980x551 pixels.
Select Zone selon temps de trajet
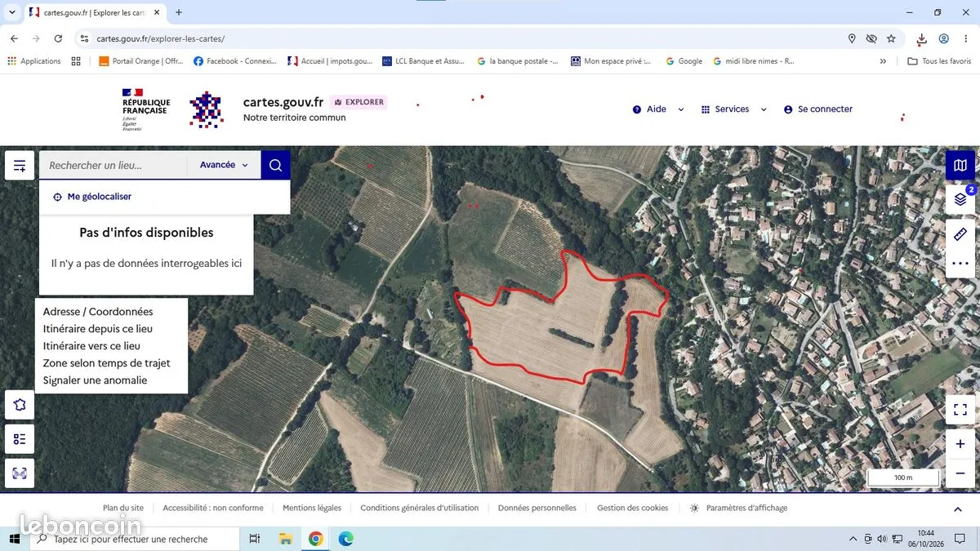coord(107,363)
